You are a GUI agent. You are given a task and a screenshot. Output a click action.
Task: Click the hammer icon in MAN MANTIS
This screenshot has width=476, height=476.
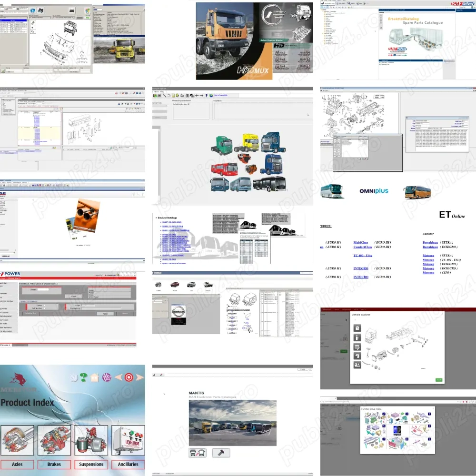pos(221,453)
